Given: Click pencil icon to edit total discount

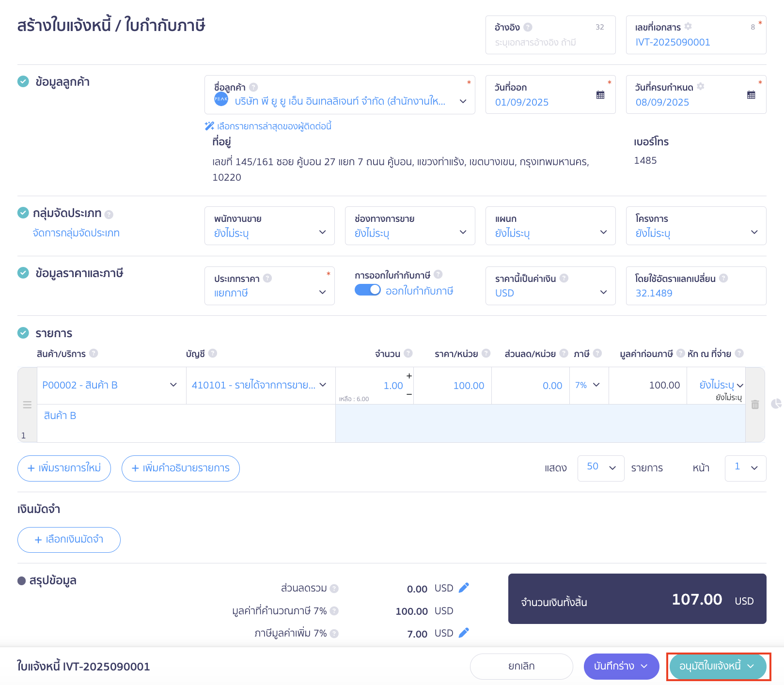Looking at the screenshot, I should point(464,588).
